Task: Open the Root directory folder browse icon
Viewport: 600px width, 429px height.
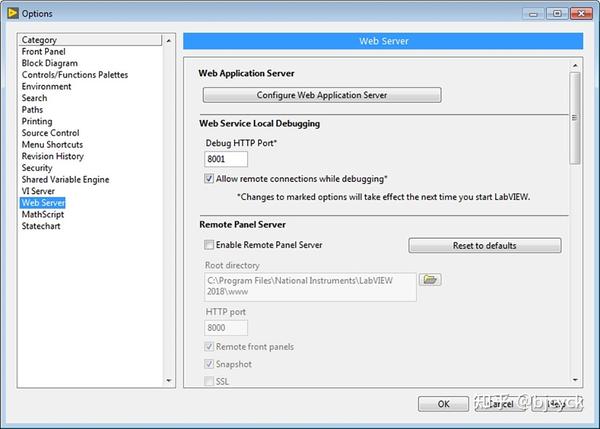Action: click(x=430, y=279)
